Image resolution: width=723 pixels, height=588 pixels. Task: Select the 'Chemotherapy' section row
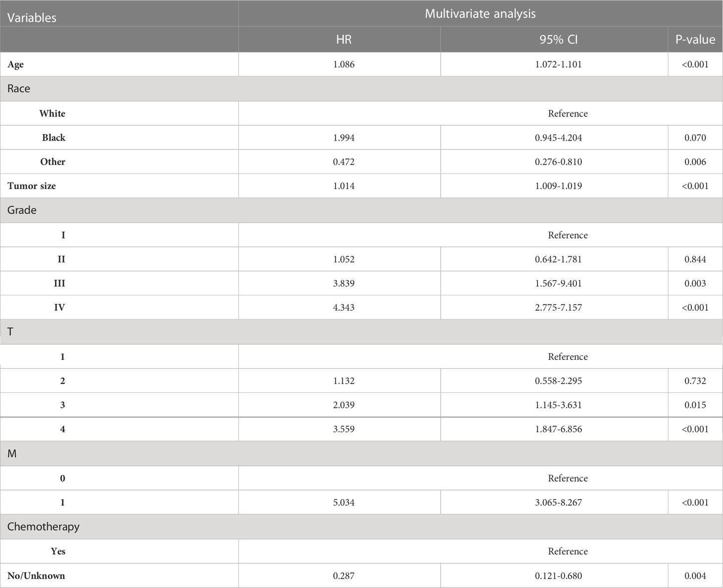coord(361,527)
